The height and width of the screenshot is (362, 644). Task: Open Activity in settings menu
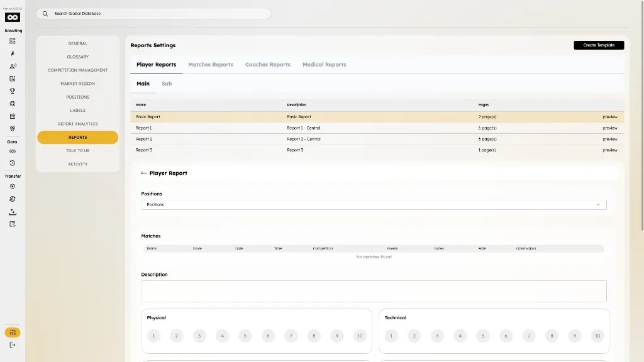77,164
